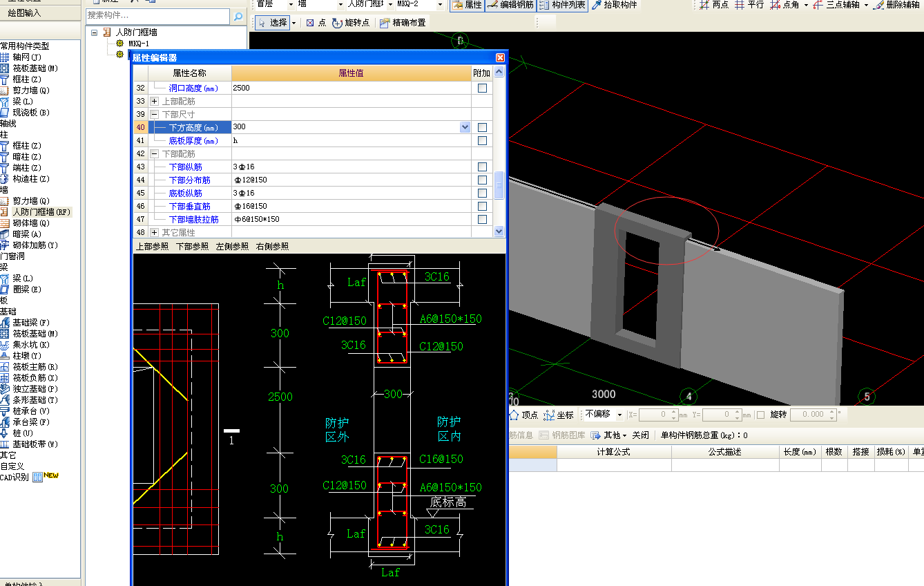Image resolution: width=924 pixels, height=586 pixels.
Task: Open the 下方高度 value dropdown arrow
Action: (x=465, y=127)
